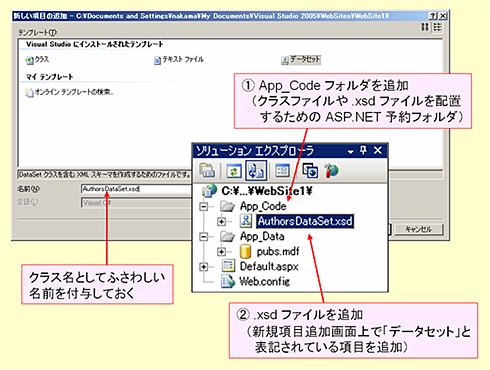Open オンライン テンプレートの検索 item
This screenshot has width=490, height=370.
point(70,92)
